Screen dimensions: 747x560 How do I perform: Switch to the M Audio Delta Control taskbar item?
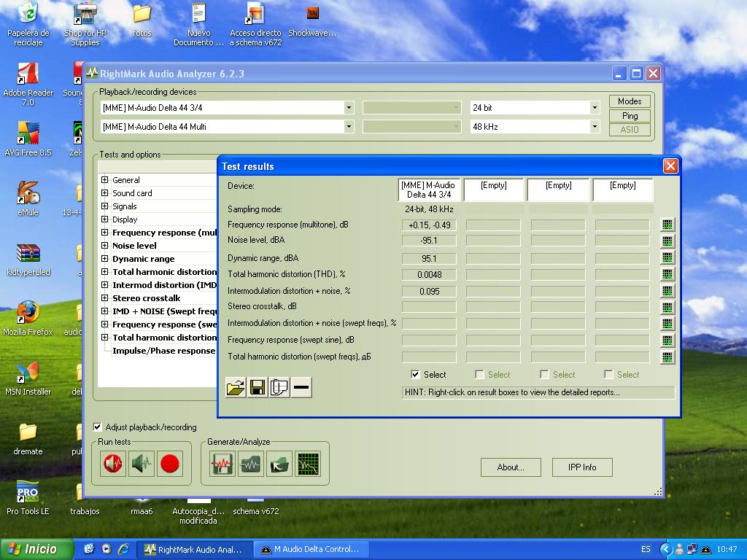coord(311,549)
